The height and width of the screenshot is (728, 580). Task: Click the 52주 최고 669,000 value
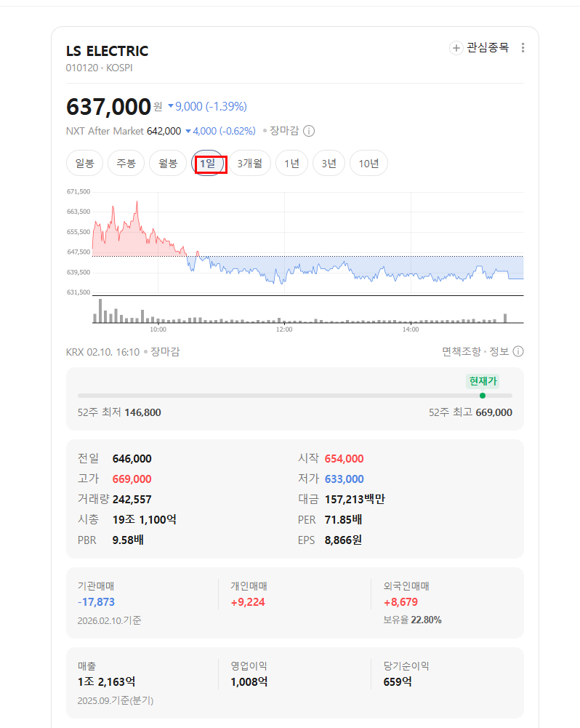coord(494,412)
